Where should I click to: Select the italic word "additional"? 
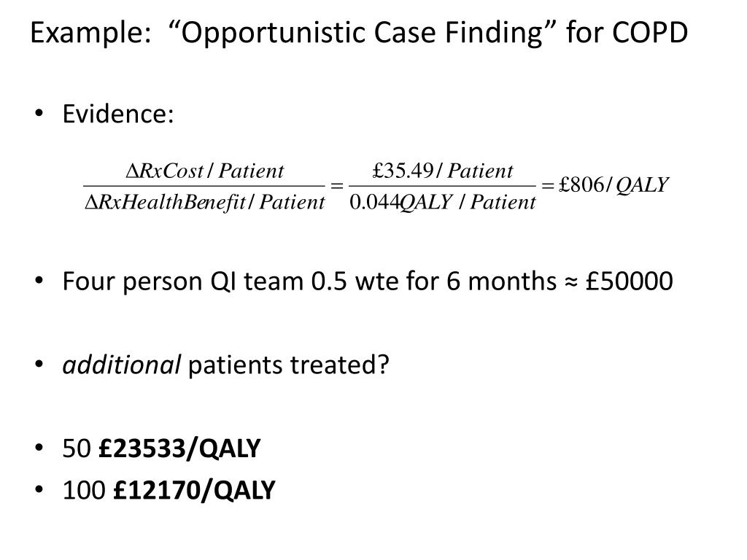point(121,365)
